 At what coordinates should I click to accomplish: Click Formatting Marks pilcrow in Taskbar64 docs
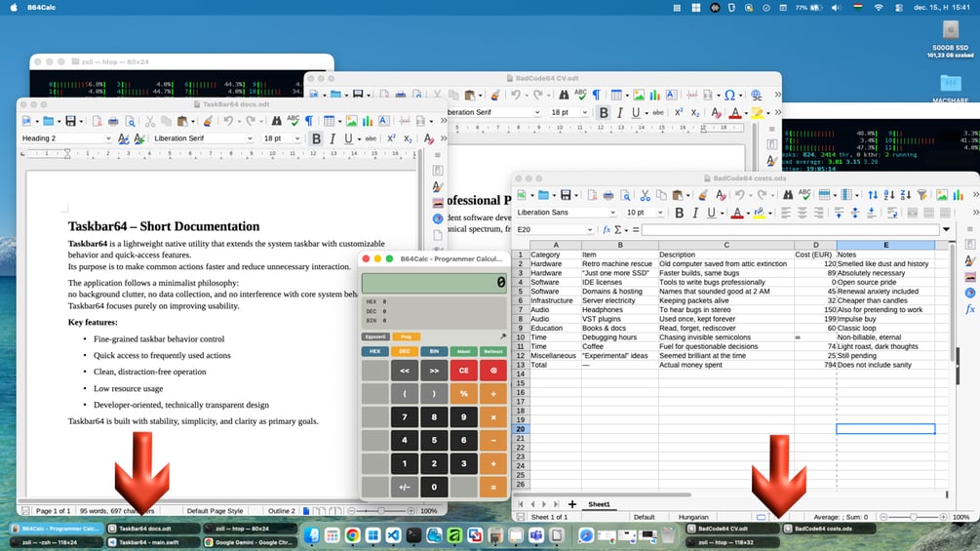click(x=309, y=121)
